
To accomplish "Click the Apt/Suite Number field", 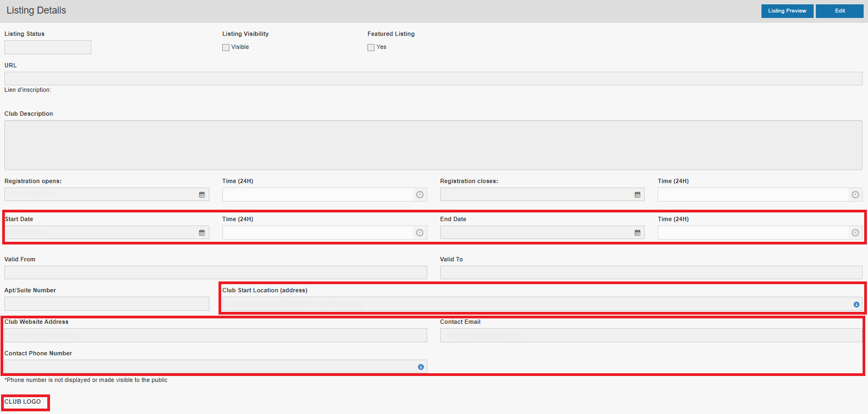I will point(107,304).
